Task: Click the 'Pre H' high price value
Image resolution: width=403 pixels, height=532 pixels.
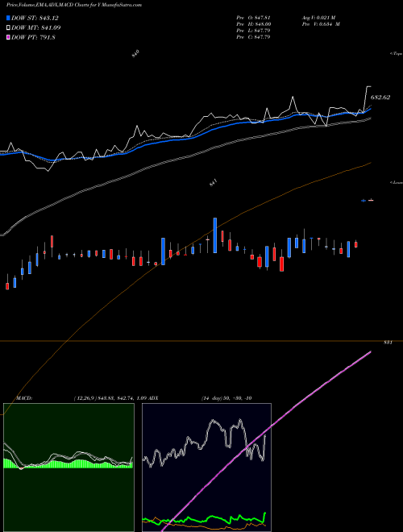Action: tap(253, 24)
